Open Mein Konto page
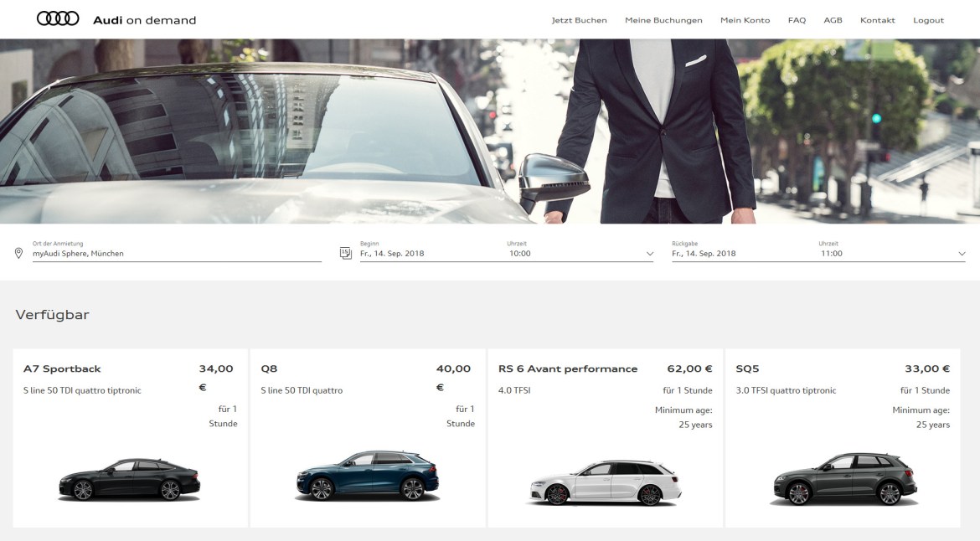 (x=745, y=20)
